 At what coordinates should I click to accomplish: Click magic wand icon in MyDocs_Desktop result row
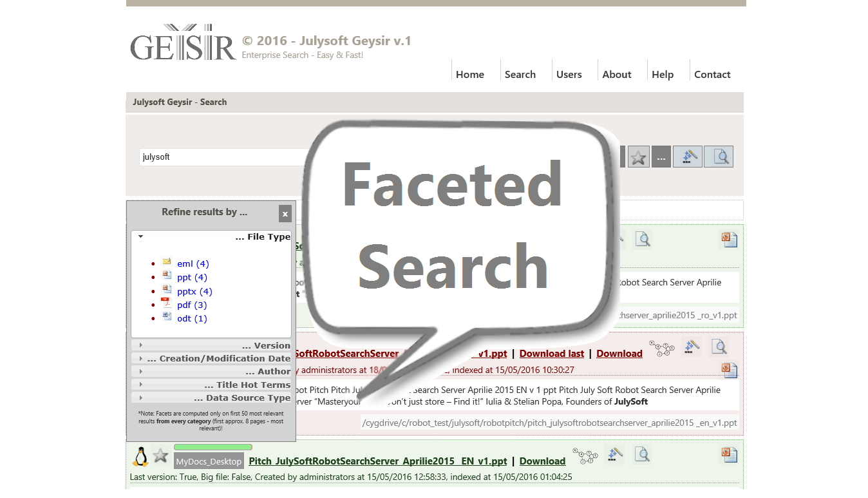[x=615, y=454]
